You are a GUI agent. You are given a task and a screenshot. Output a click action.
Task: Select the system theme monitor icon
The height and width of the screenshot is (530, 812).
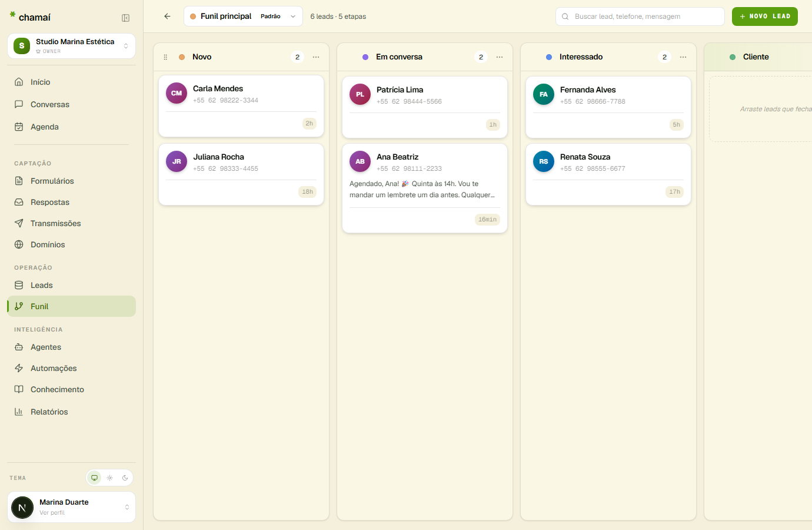pos(94,478)
